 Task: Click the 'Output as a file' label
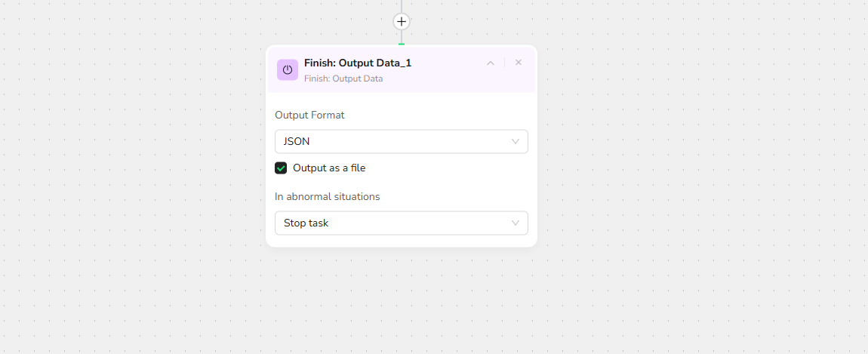click(x=329, y=168)
